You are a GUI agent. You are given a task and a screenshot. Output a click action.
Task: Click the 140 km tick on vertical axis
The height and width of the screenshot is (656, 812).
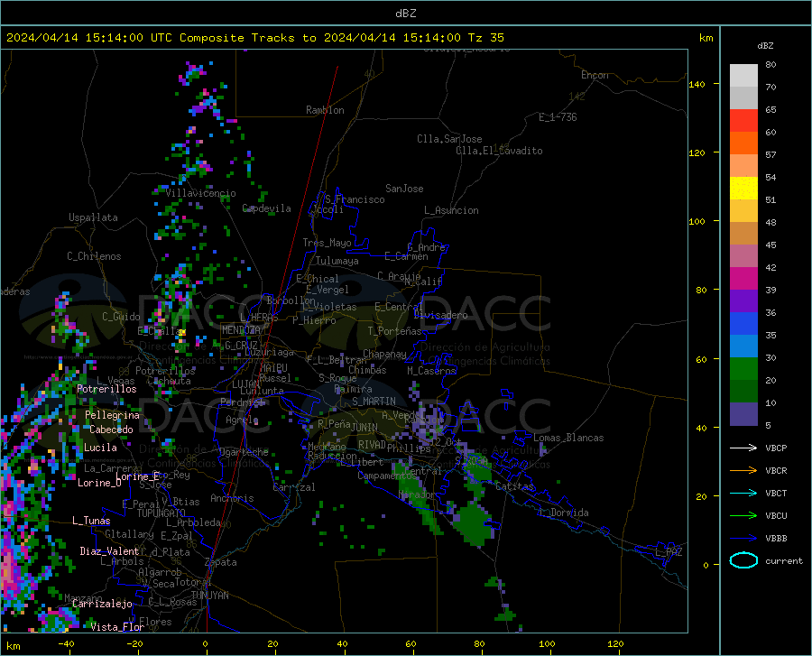697,84
